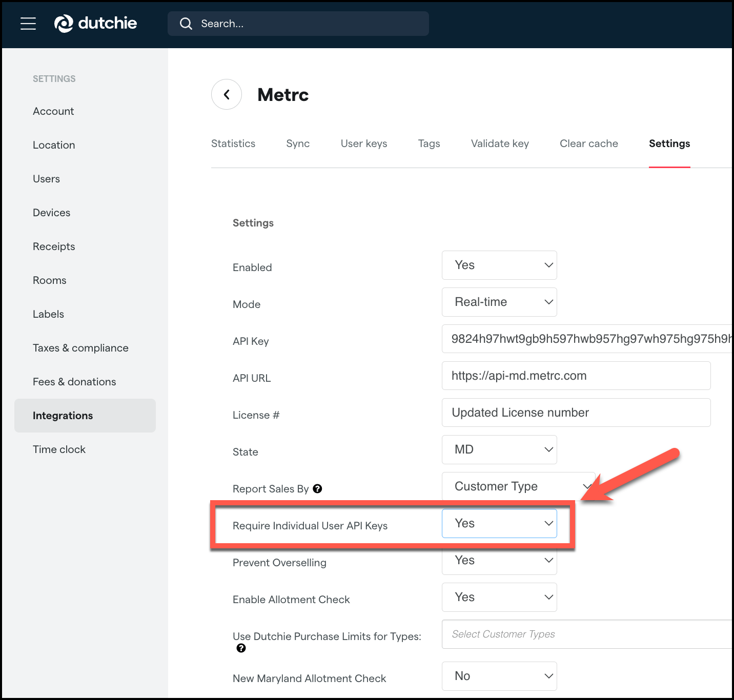
Task: Open the Enable Allotment Check dropdown
Action: [499, 597]
